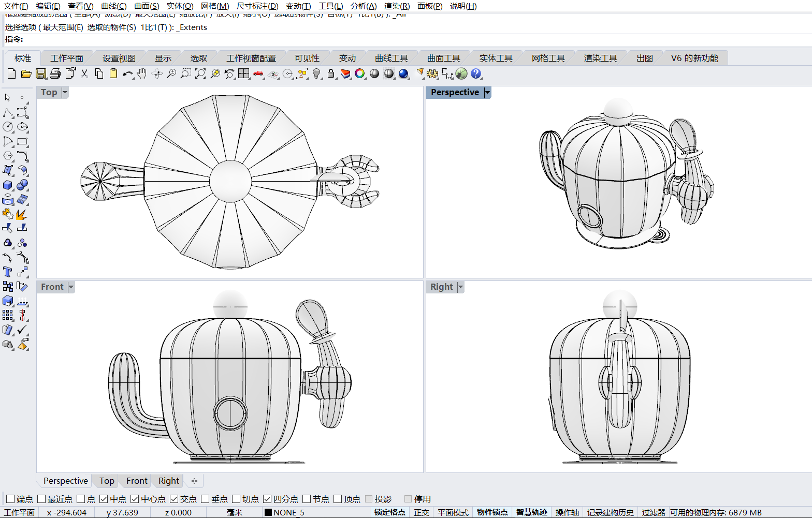Open the Right viewport title dropdown arrow
Image resolution: width=812 pixels, height=518 pixels.
click(460, 287)
